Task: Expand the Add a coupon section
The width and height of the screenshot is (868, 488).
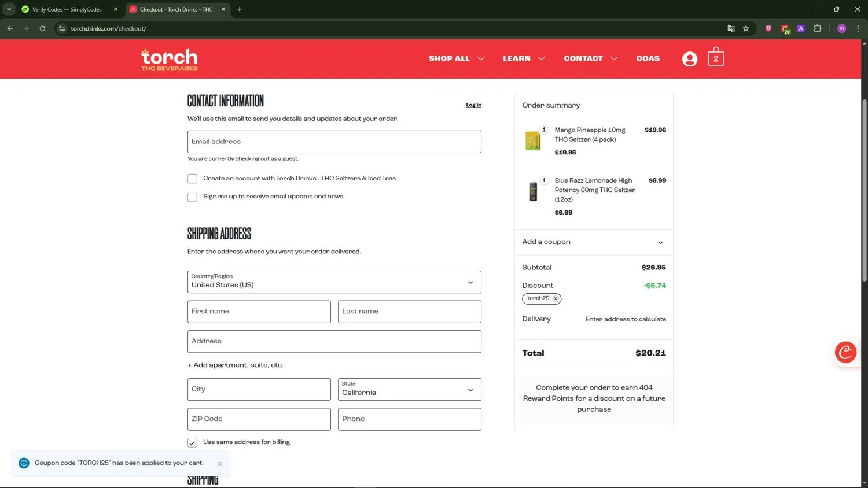Action: pyautogui.click(x=594, y=242)
